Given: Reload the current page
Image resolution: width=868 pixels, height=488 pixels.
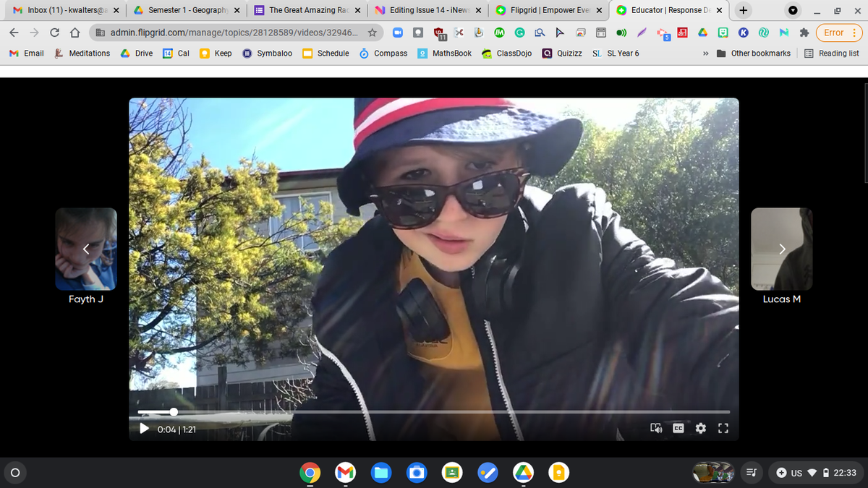Looking at the screenshot, I should 54,33.
